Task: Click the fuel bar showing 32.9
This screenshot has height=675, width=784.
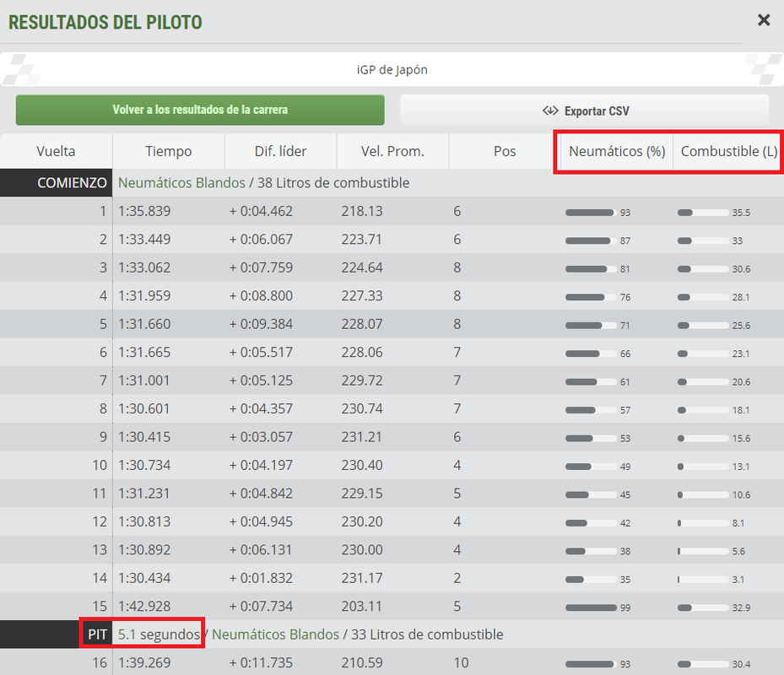Action: tap(703, 608)
